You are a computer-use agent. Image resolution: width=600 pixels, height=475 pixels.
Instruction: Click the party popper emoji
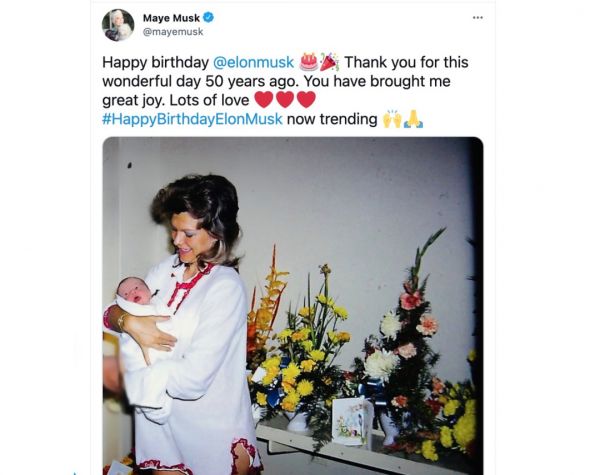(329, 62)
